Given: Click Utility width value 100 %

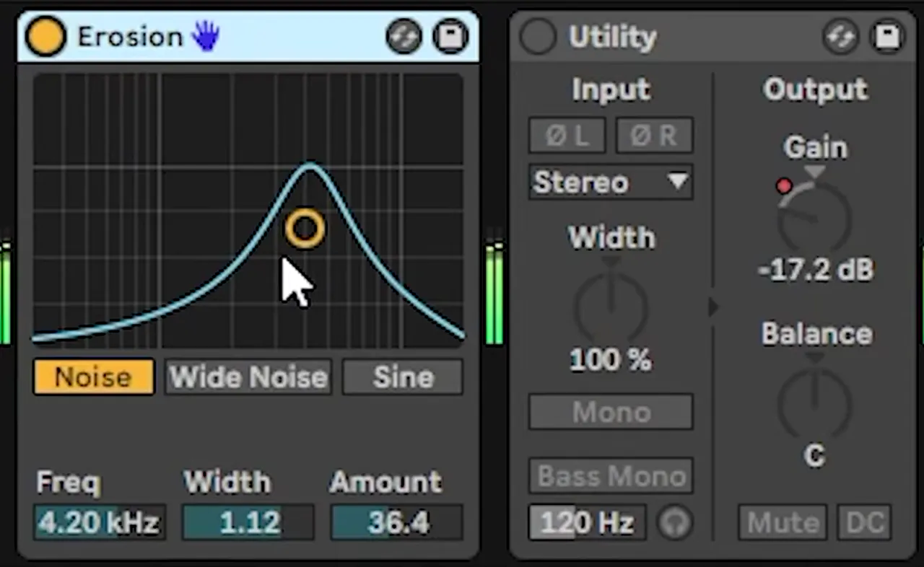Looking at the screenshot, I should [611, 359].
